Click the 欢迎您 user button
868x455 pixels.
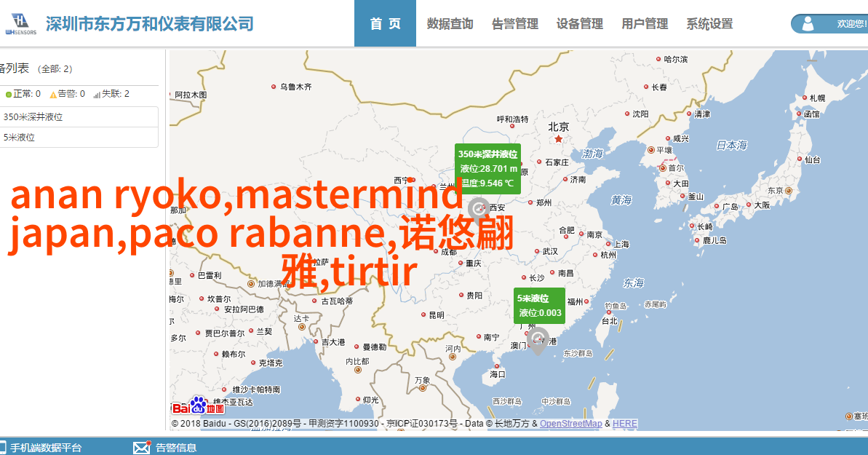[829, 24]
